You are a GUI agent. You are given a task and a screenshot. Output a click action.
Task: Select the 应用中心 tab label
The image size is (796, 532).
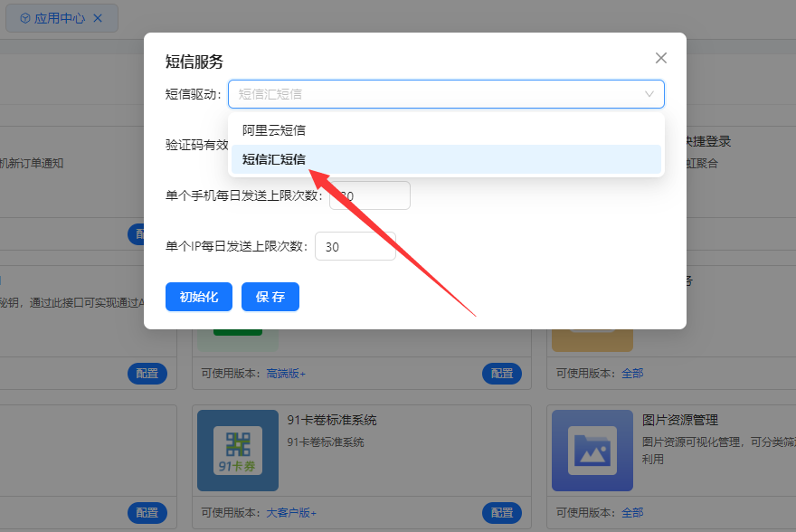[x=60, y=18]
